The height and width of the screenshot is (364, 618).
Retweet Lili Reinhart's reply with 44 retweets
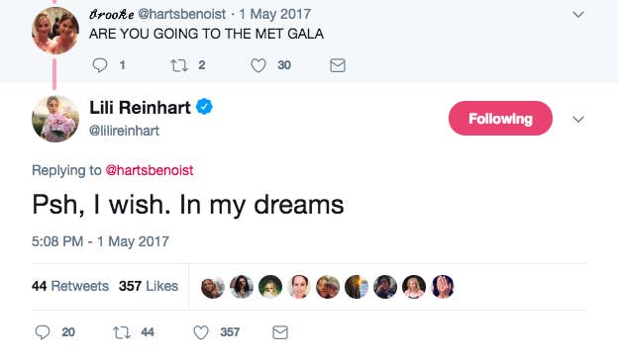click(122, 332)
